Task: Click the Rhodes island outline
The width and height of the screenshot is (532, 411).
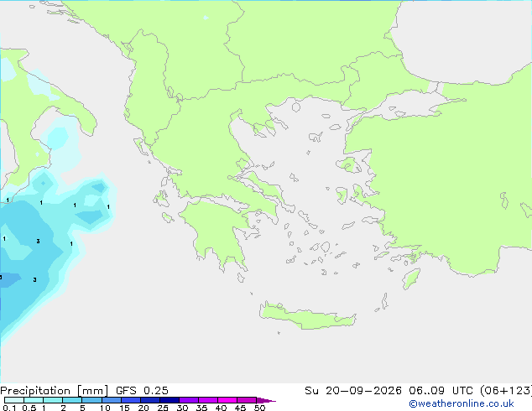Action: (411, 278)
